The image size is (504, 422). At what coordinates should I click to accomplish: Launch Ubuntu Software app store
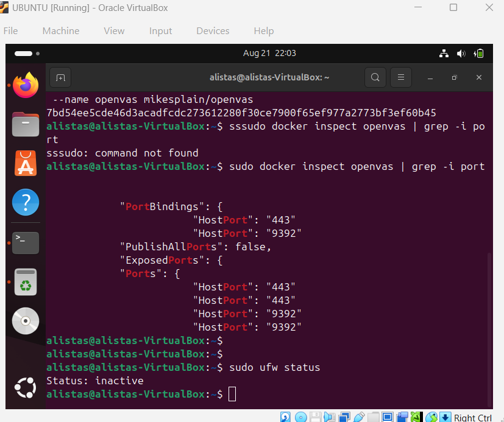pyautogui.click(x=26, y=163)
